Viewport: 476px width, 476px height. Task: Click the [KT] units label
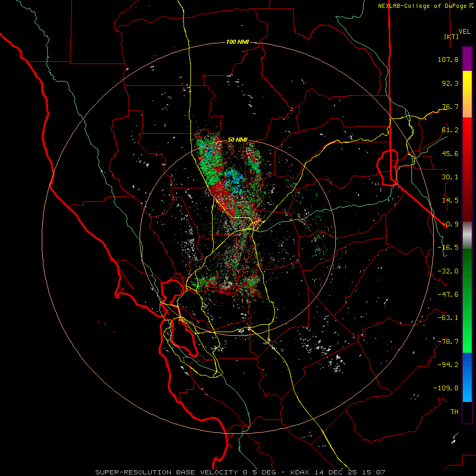452,36
